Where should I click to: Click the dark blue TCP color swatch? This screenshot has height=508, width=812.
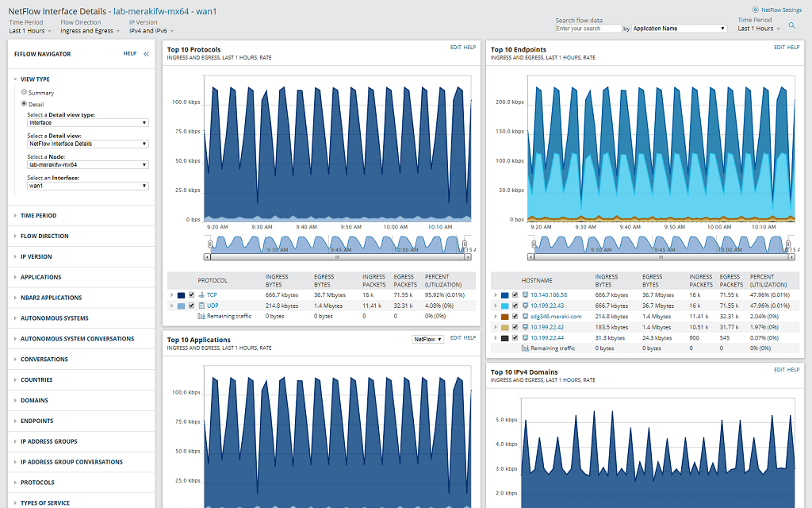[182, 295]
